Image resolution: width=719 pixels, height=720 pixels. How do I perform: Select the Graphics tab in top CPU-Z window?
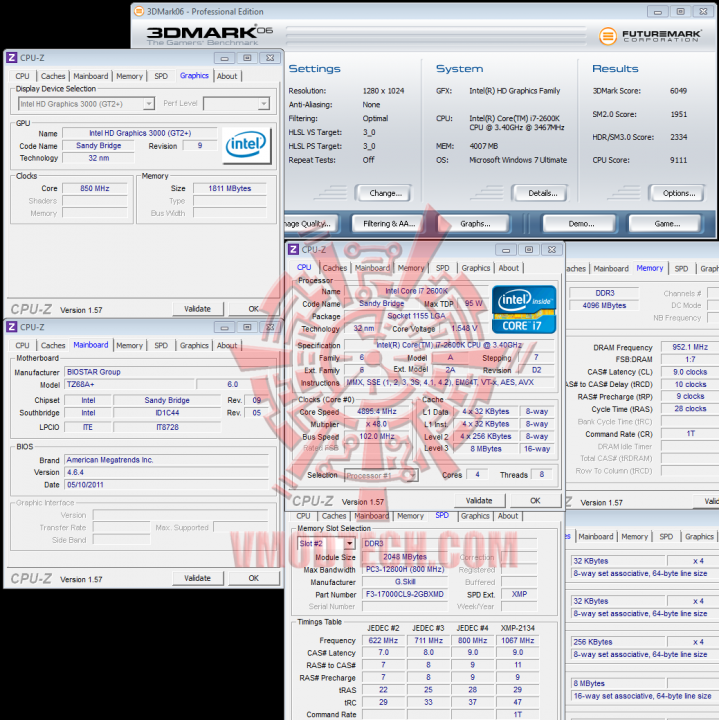coord(194,76)
